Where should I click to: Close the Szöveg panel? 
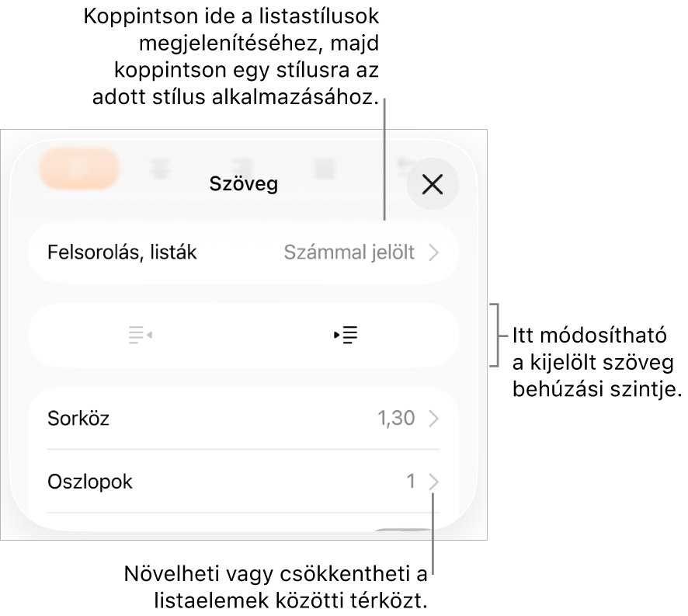click(x=433, y=184)
